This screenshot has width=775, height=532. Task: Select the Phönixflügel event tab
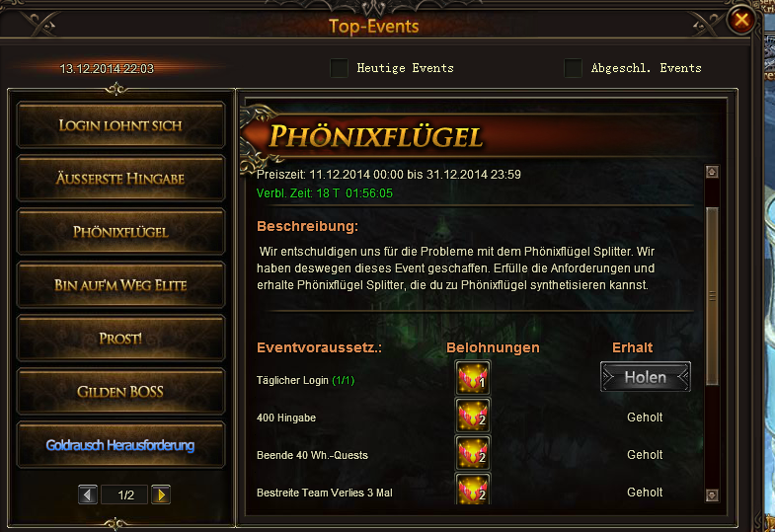tap(120, 232)
